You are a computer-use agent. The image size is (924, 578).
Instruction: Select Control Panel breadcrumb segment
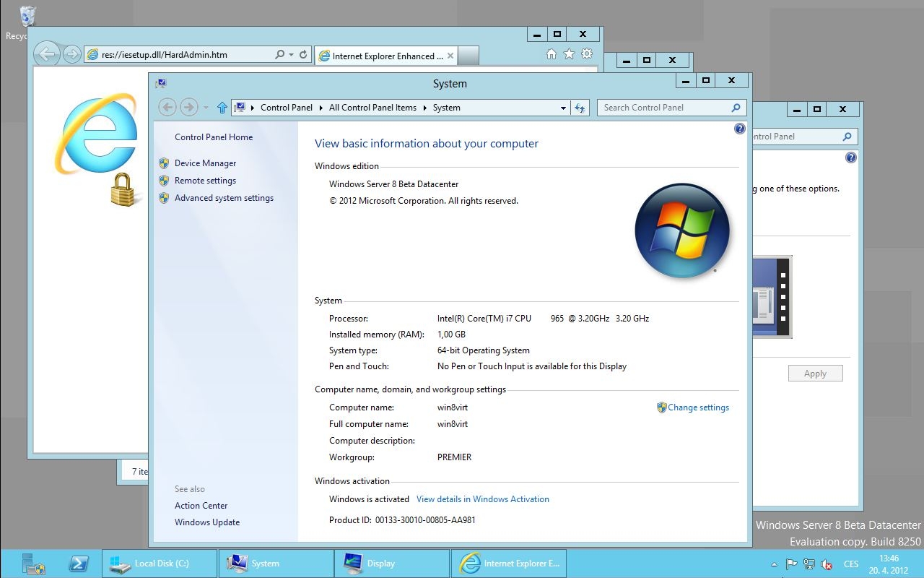pyautogui.click(x=287, y=108)
